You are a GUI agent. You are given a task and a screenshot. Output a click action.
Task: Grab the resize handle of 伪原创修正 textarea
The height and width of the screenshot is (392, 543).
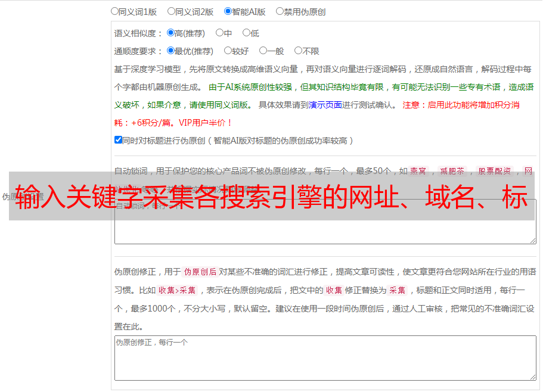coord(533,377)
